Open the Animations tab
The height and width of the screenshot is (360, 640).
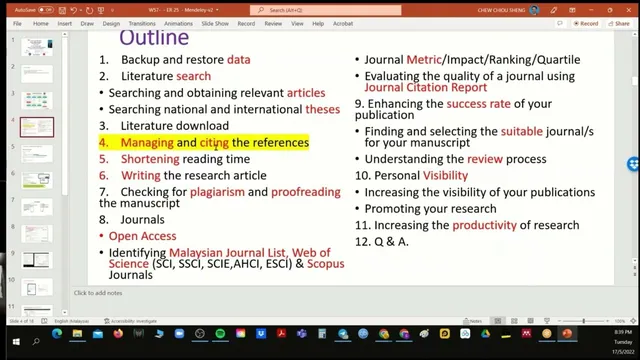pos(178,24)
